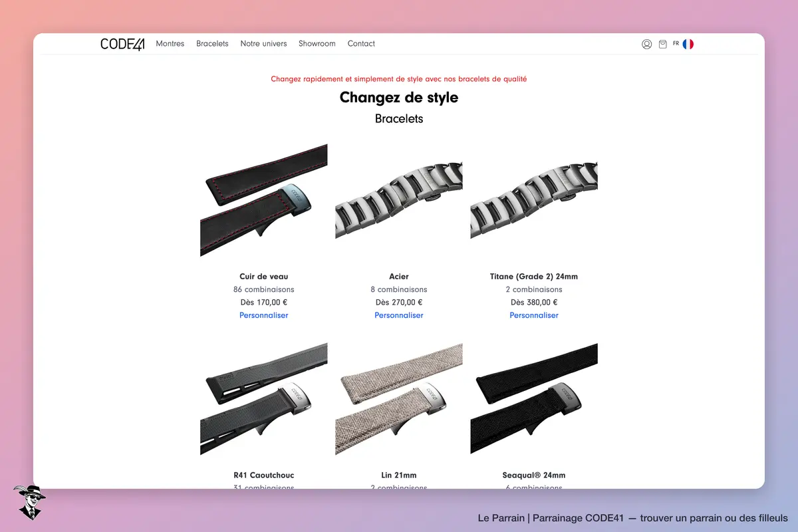Go to the Showroom page
The width and height of the screenshot is (798, 532).
317,44
